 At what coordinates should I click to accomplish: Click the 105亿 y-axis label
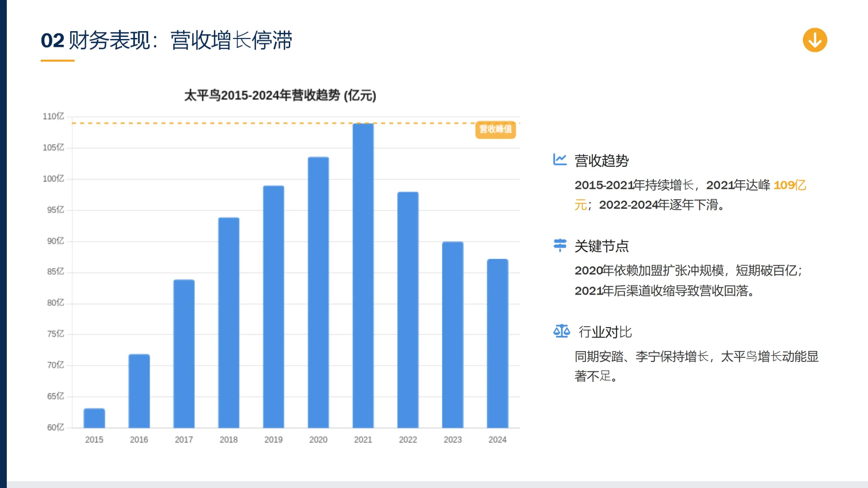click(x=53, y=148)
